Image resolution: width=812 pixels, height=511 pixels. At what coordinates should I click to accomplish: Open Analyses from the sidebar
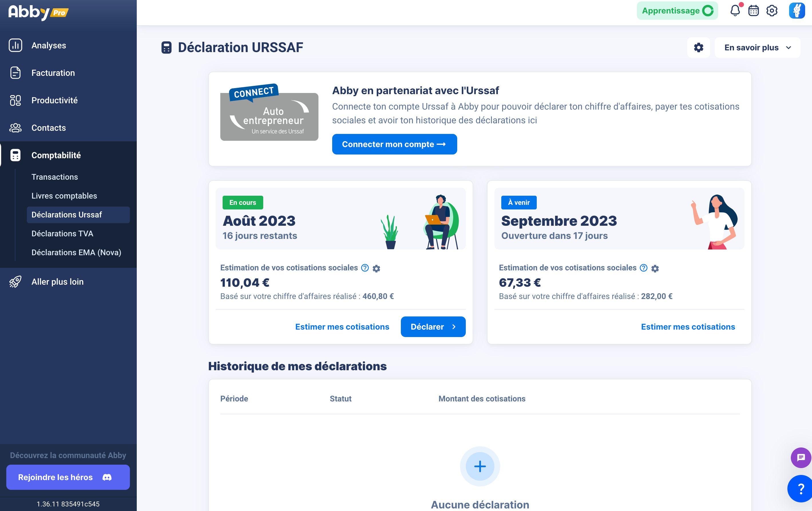[49, 45]
